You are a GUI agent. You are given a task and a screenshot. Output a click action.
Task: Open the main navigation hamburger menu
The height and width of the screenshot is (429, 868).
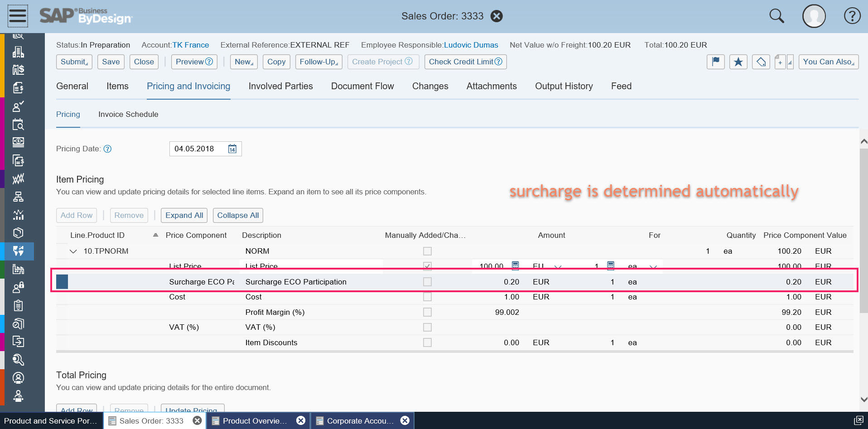click(18, 16)
